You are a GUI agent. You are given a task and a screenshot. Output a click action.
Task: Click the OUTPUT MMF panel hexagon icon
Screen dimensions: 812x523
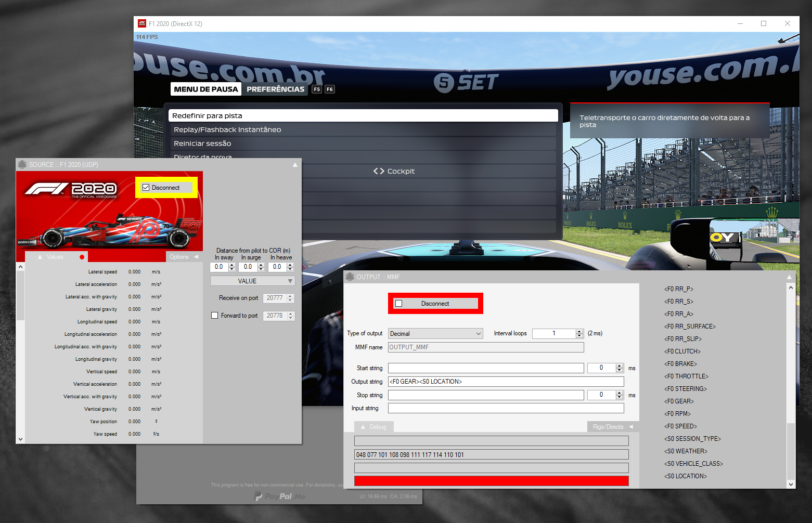tap(350, 277)
